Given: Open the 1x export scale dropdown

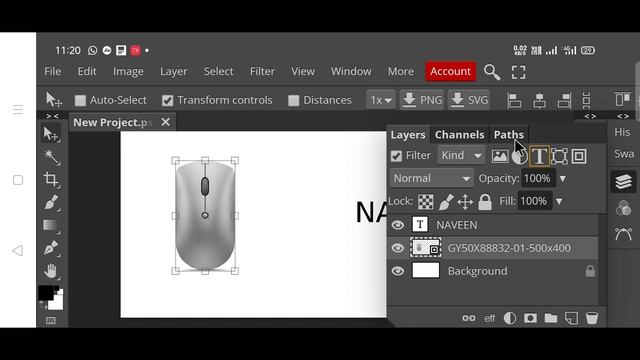Looking at the screenshot, I should coord(380,100).
